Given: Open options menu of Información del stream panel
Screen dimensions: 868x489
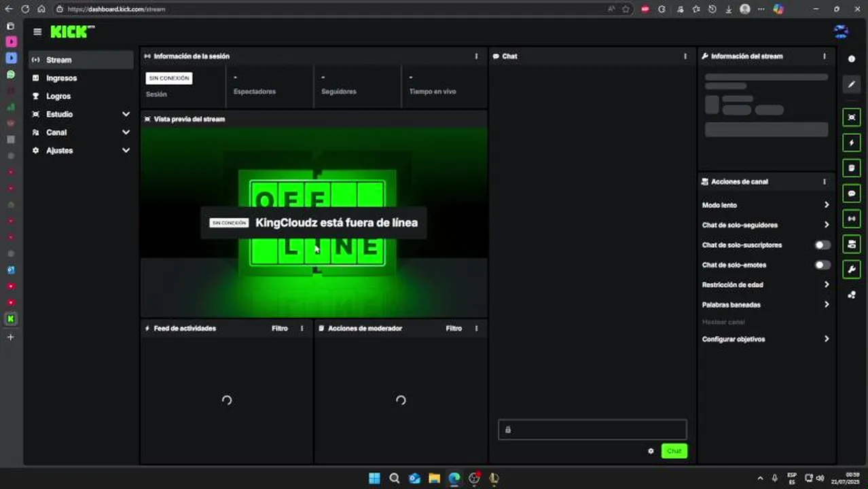Looking at the screenshot, I should [x=825, y=56].
